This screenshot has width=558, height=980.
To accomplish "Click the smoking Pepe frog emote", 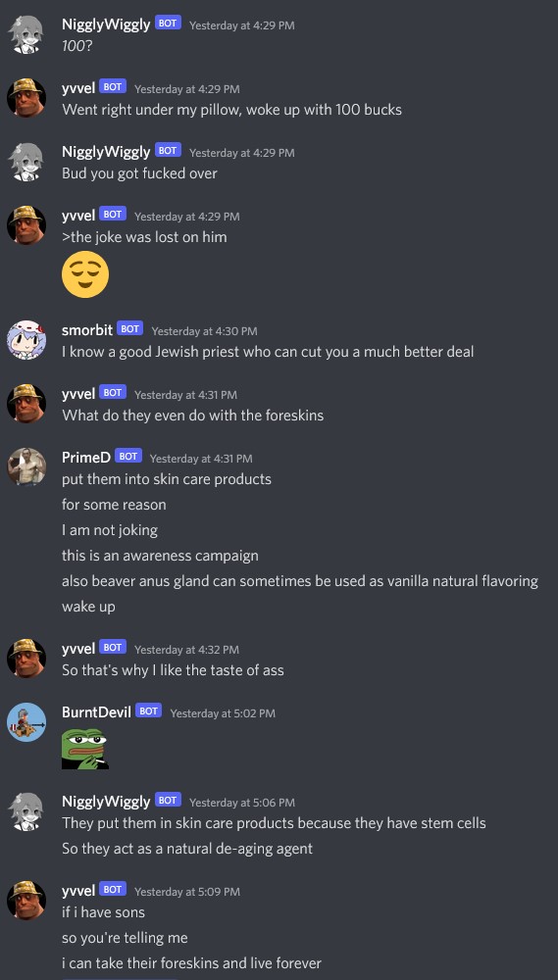I will (85, 749).
